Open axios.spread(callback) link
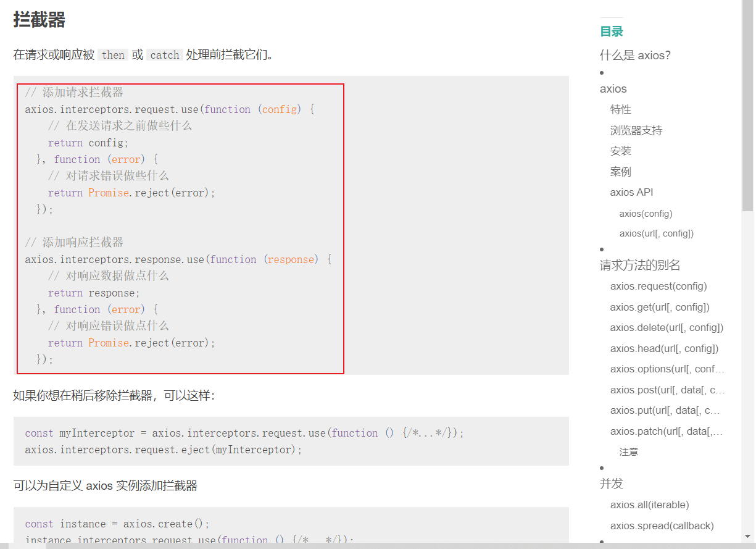 pos(662,526)
